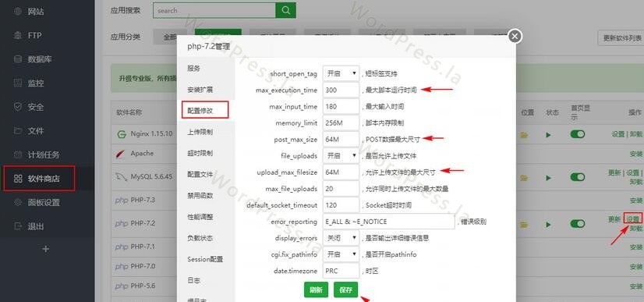Viewport: 644px width, 302px height.
Task: Click the MySQL status play icon
Action: click(548, 178)
